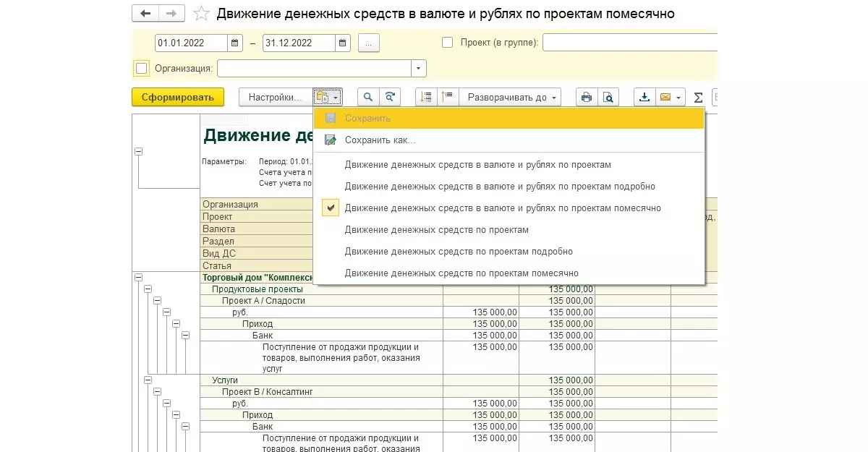Screen dimensions: 868x452
Task: Collapse the Услуги group in report
Action: pyautogui.click(x=148, y=380)
